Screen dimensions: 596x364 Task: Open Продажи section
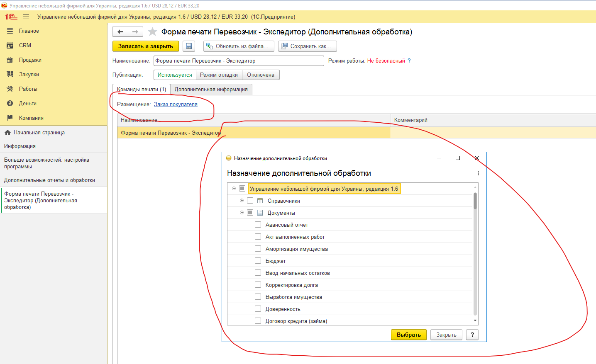pos(30,60)
